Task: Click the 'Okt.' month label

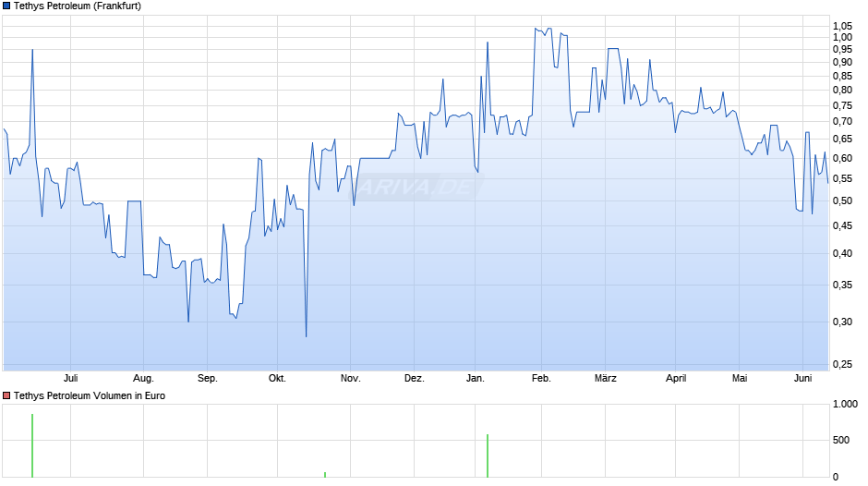Action: (277, 378)
